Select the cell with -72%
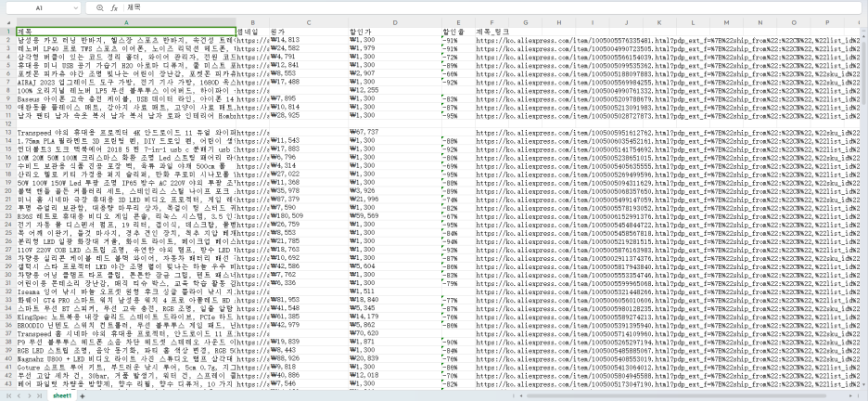 (x=458, y=57)
